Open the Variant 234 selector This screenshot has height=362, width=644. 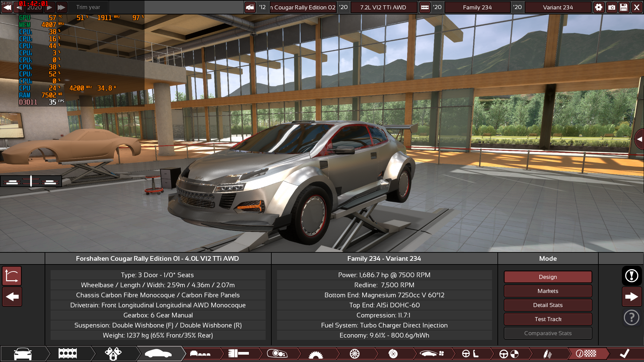pyautogui.click(x=558, y=7)
